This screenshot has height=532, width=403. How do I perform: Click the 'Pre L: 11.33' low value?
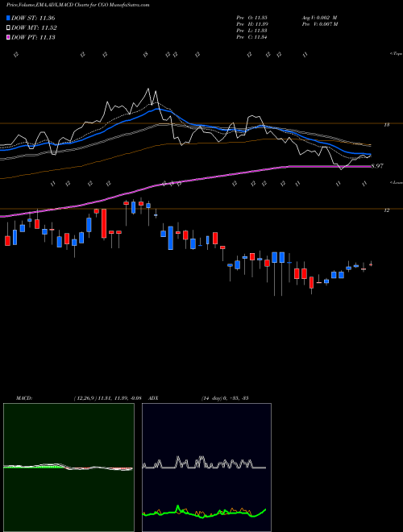click(x=251, y=31)
